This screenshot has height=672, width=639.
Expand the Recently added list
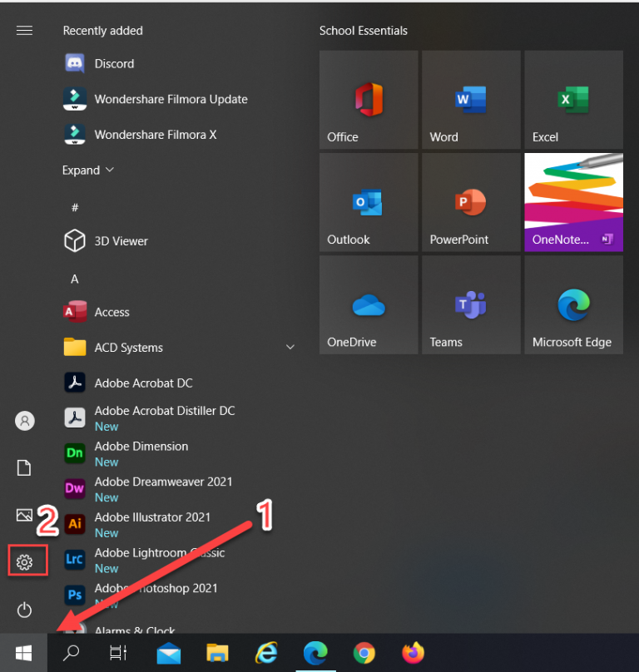coord(88,170)
